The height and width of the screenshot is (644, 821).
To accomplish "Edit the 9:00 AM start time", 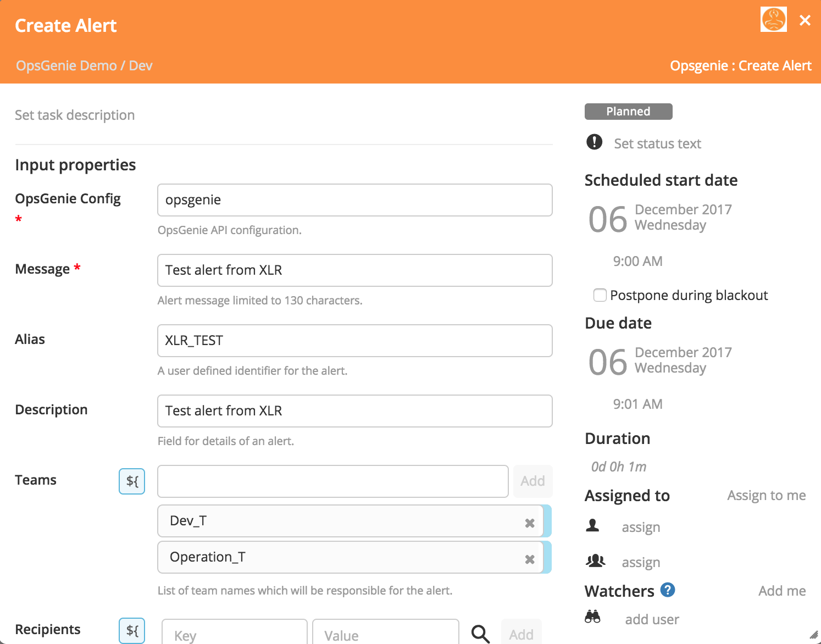I will coord(637,261).
